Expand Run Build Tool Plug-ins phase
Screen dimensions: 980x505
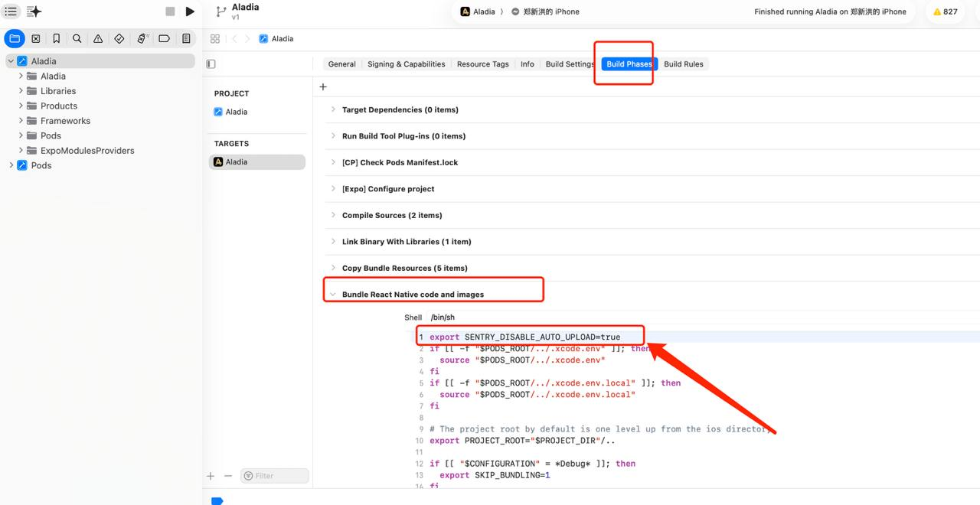pyautogui.click(x=333, y=136)
